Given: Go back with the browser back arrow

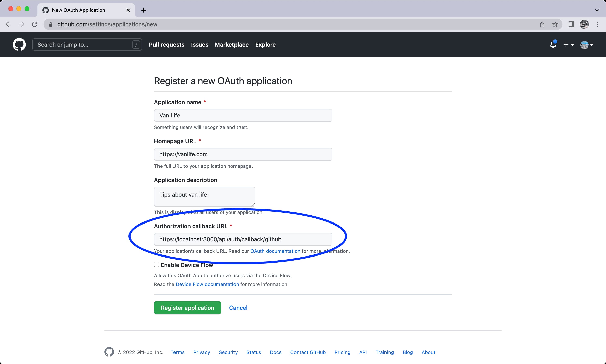Looking at the screenshot, I should [9, 24].
